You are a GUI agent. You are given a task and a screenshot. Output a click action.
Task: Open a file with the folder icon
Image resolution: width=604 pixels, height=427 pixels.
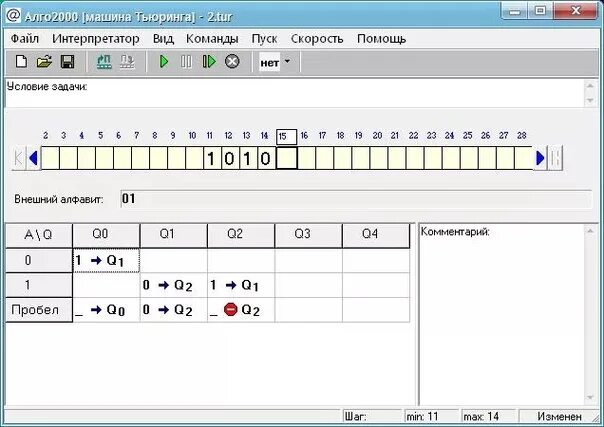click(44, 62)
